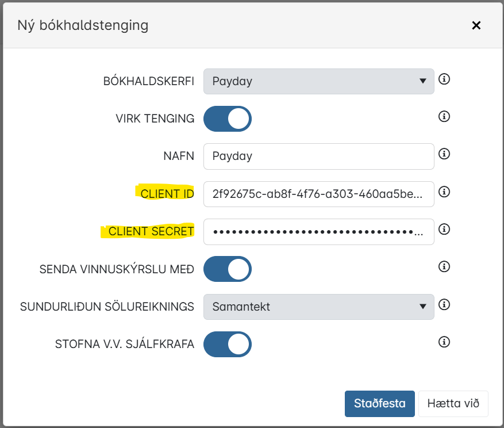View info icon for Client Secret
504x428 pixels.
[444, 229]
